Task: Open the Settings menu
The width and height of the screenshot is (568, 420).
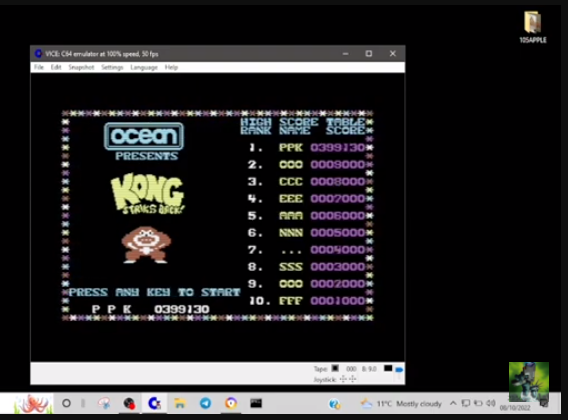Action: (112, 67)
